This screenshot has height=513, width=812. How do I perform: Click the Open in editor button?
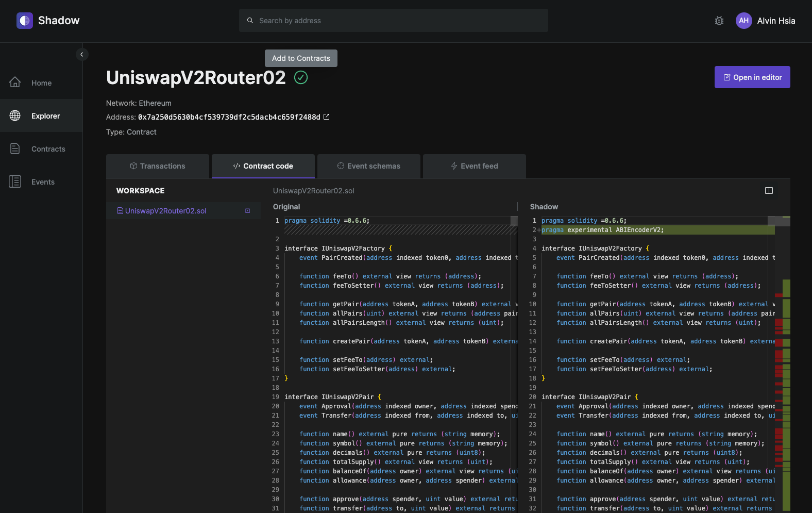point(752,77)
